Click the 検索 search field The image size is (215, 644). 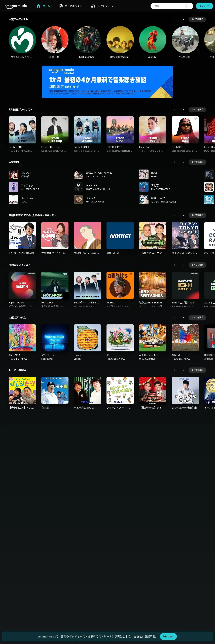click(x=172, y=6)
